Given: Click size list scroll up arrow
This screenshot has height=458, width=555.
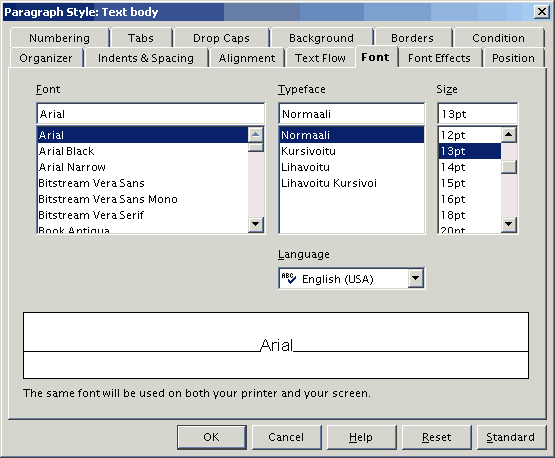Looking at the screenshot, I should (509, 134).
